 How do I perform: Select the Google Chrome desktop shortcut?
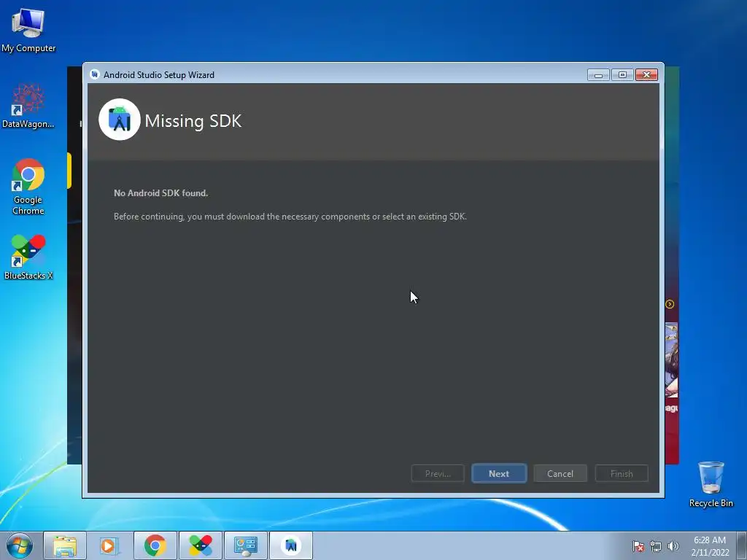[x=28, y=187]
